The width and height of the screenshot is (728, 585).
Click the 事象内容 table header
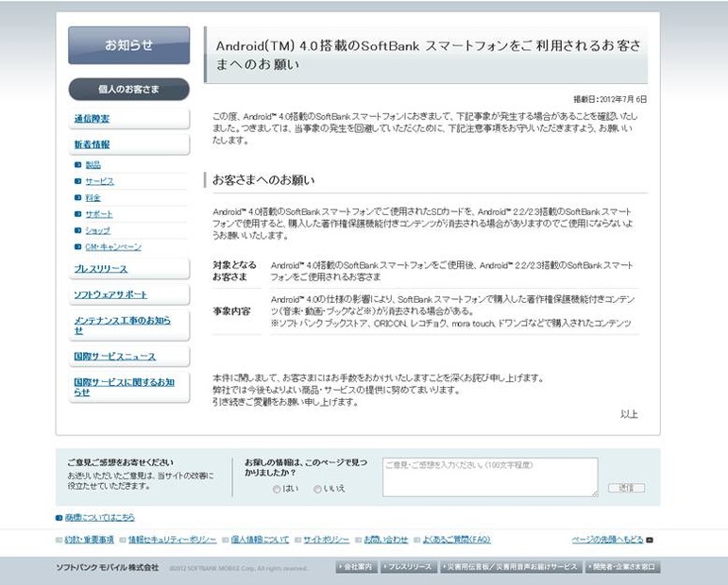231,311
